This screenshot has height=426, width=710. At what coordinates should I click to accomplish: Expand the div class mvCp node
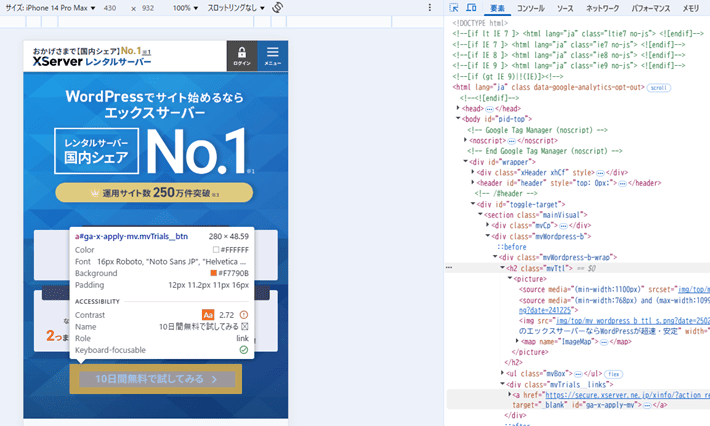tap(487, 225)
